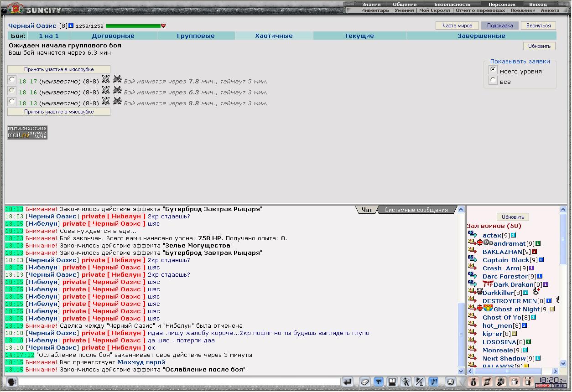Switch to Завершенные battles tab
The image size is (572, 392).
(481, 36)
